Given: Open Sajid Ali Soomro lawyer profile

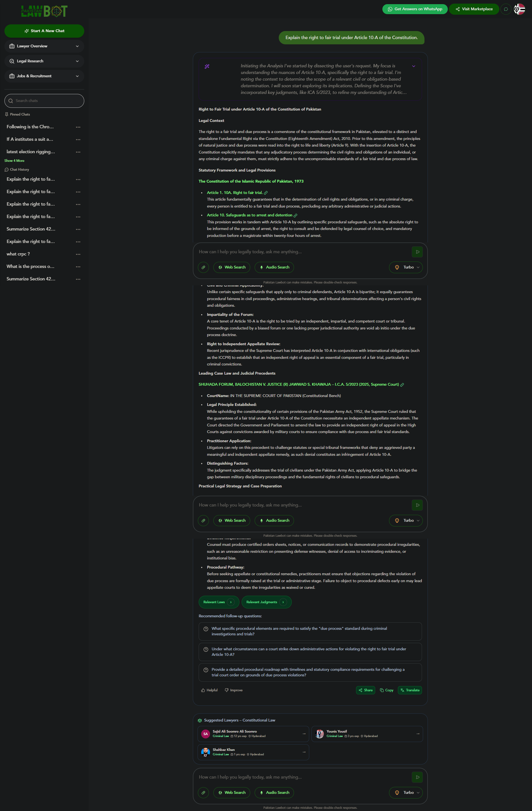Looking at the screenshot, I should point(253,734).
